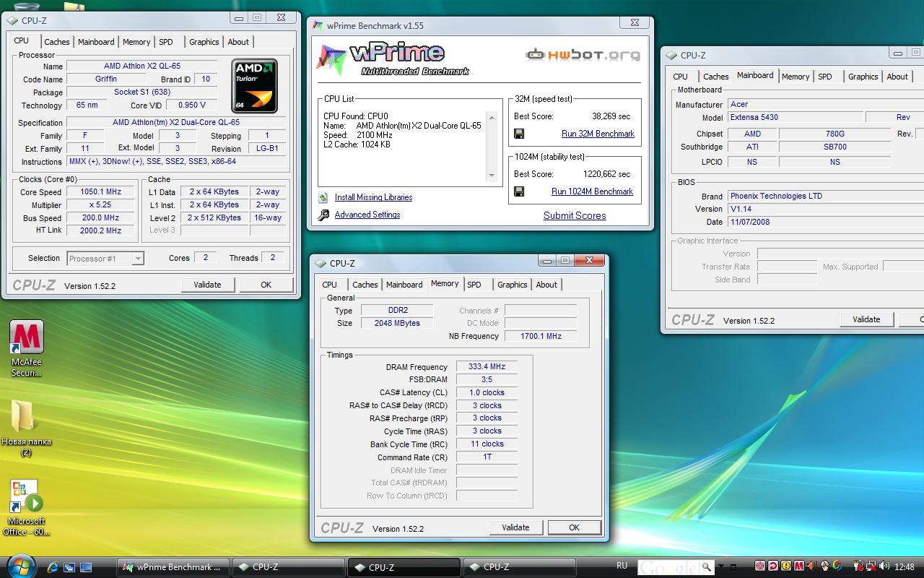
Task: Select the Microsoft Office desktop shortcut
Action: pos(26,508)
